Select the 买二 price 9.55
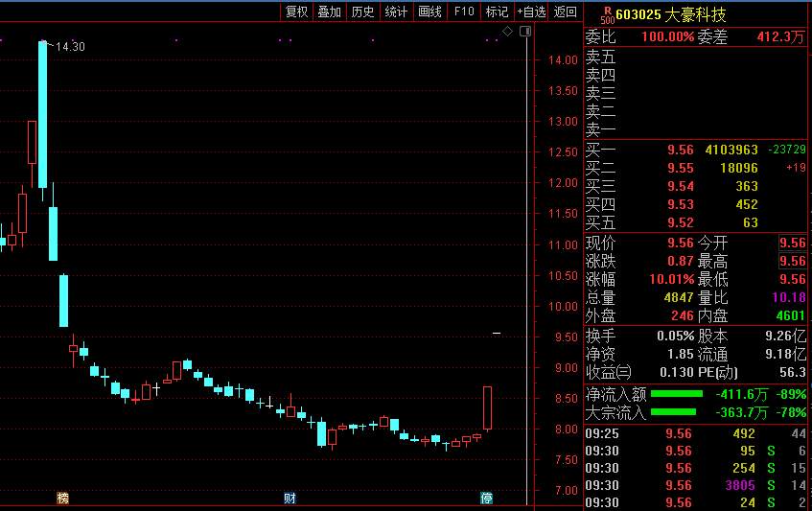This screenshot has width=812, height=511. (680, 169)
